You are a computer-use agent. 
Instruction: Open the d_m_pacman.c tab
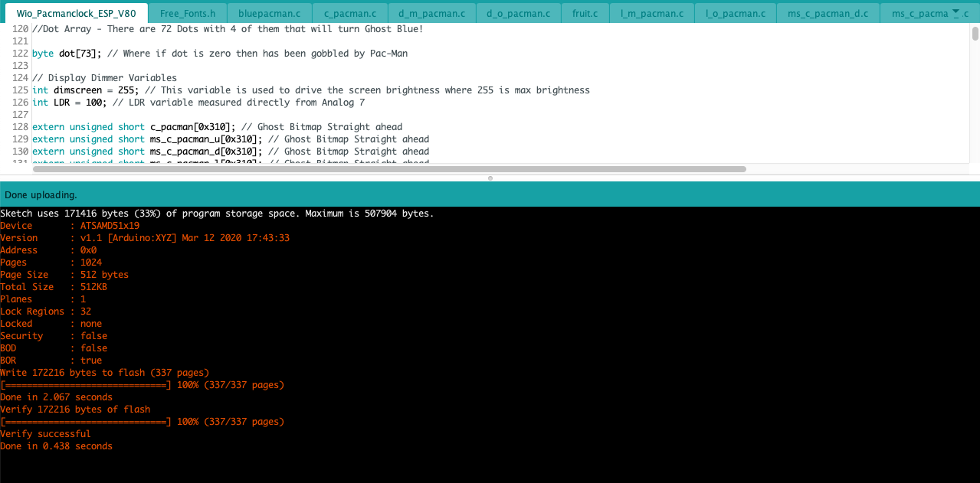click(430, 12)
